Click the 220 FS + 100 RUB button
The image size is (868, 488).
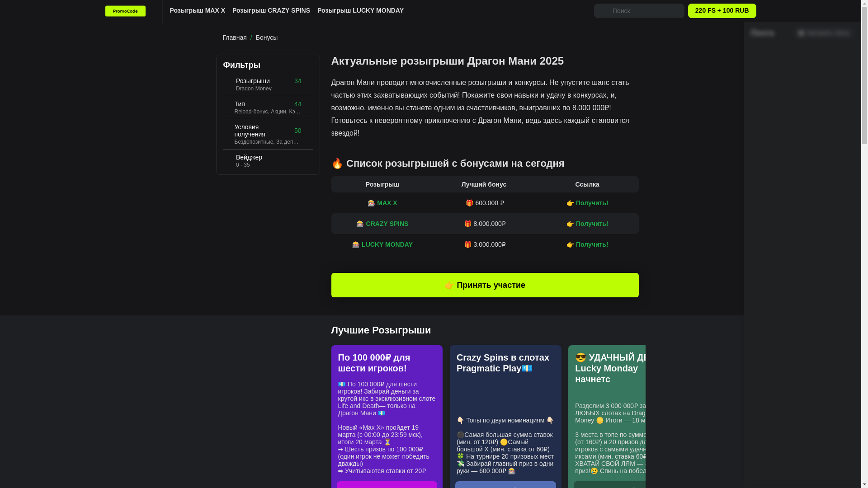[722, 11]
